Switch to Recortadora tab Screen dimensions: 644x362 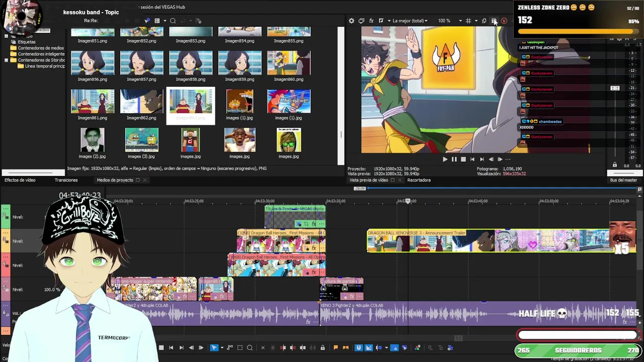click(419, 180)
